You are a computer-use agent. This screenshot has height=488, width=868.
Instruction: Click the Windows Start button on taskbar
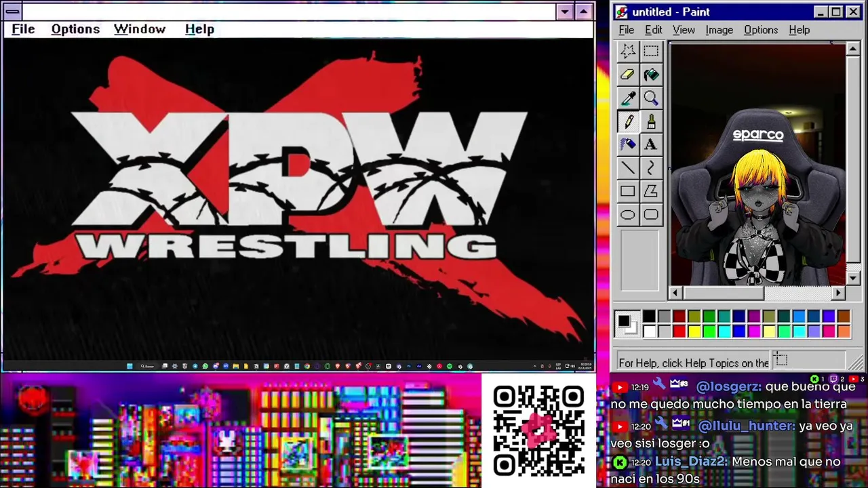(130, 366)
